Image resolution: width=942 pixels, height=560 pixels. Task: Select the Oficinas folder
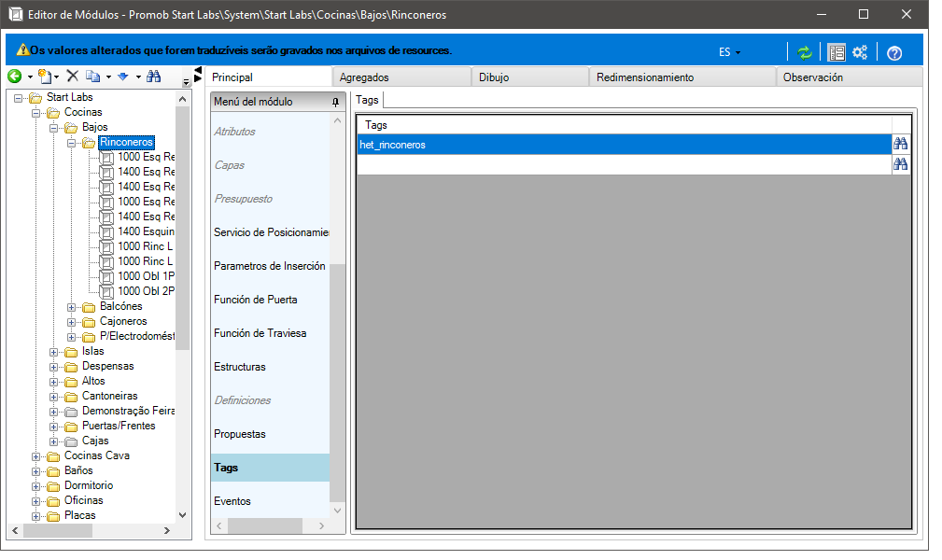click(83, 500)
